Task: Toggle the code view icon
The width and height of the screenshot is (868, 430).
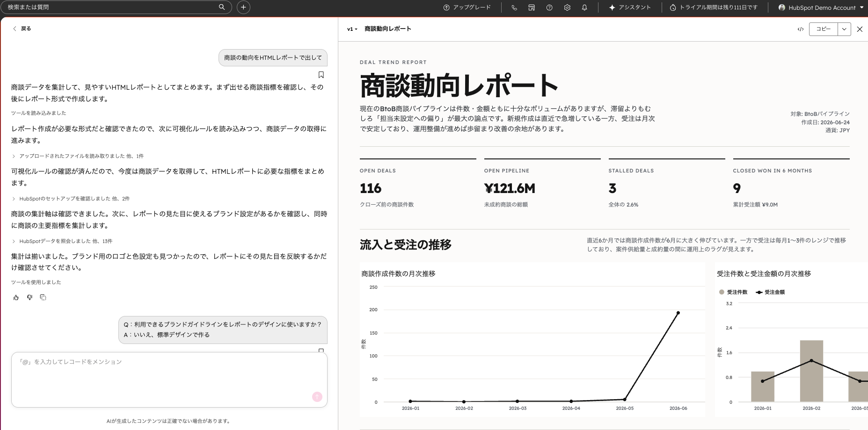Action: [x=801, y=29]
